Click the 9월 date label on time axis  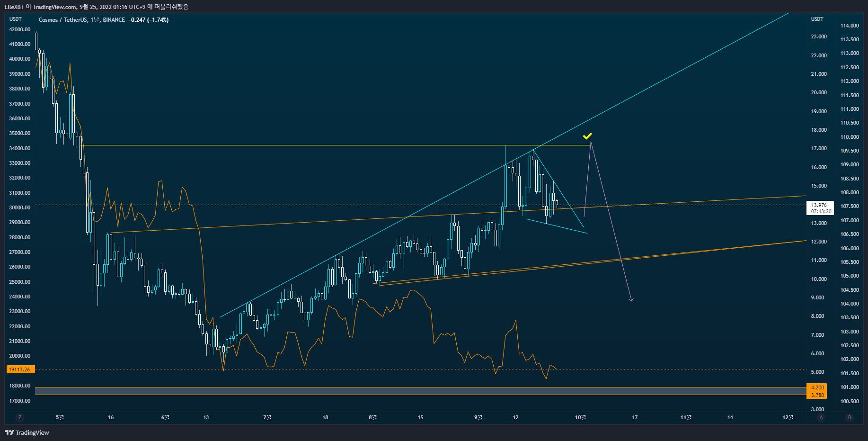click(x=478, y=417)
